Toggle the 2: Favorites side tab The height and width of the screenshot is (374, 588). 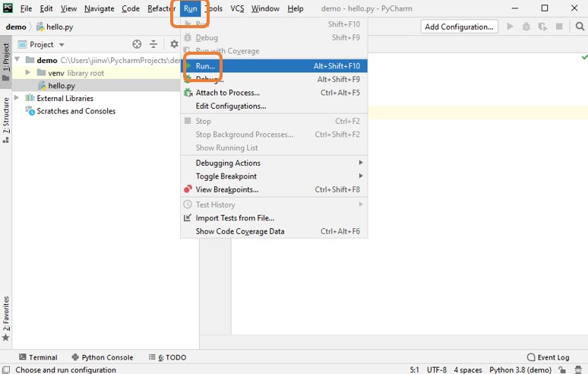click(x=6, y=318)
